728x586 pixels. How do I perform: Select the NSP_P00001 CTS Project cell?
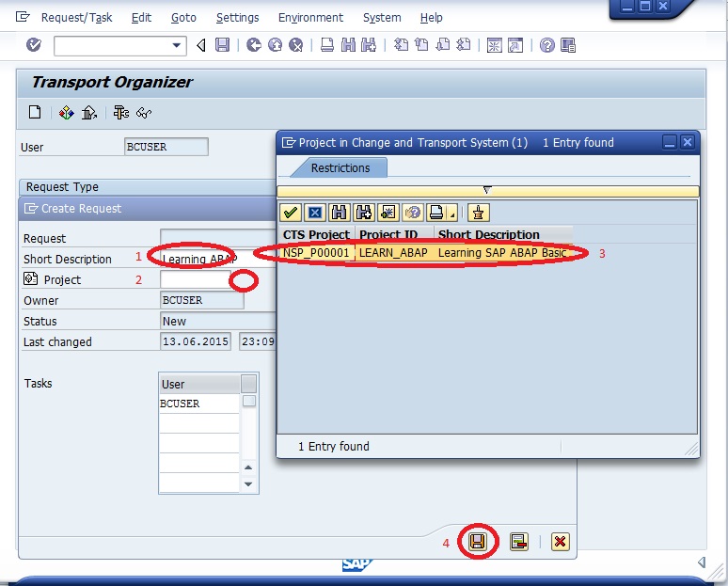[x=316, y=253]
